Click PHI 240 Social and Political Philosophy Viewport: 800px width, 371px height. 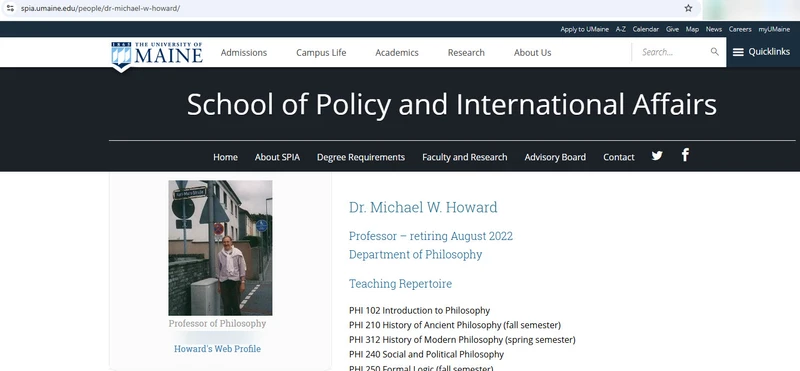(426, 354)
